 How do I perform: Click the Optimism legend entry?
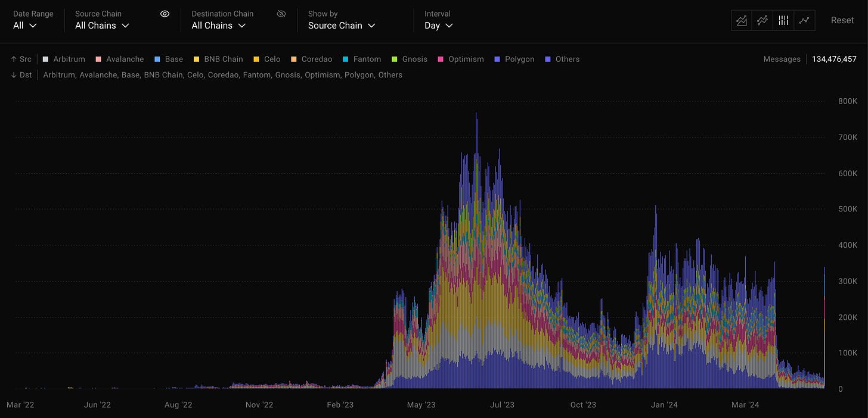[461, 59]
